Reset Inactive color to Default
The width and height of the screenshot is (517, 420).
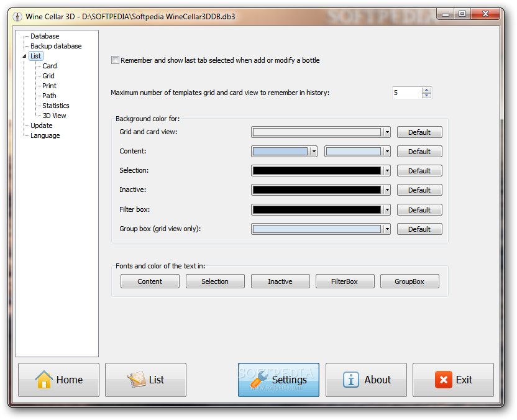419,190
